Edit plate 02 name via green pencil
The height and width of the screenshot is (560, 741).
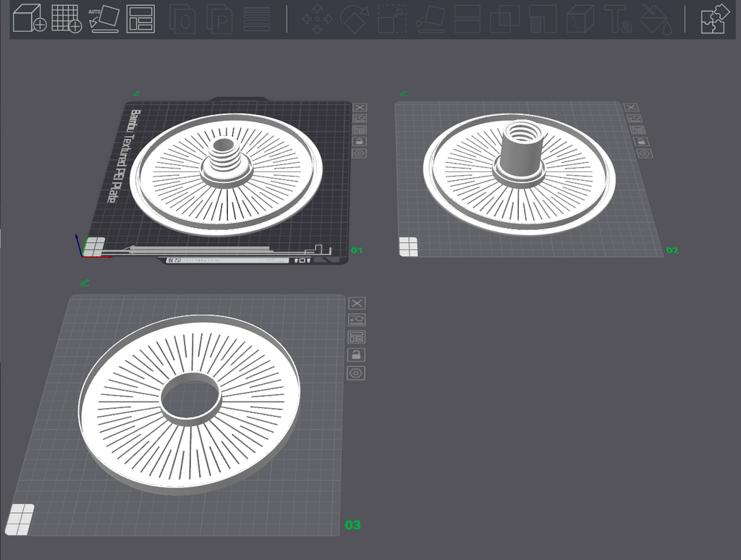tap(404, 93)
